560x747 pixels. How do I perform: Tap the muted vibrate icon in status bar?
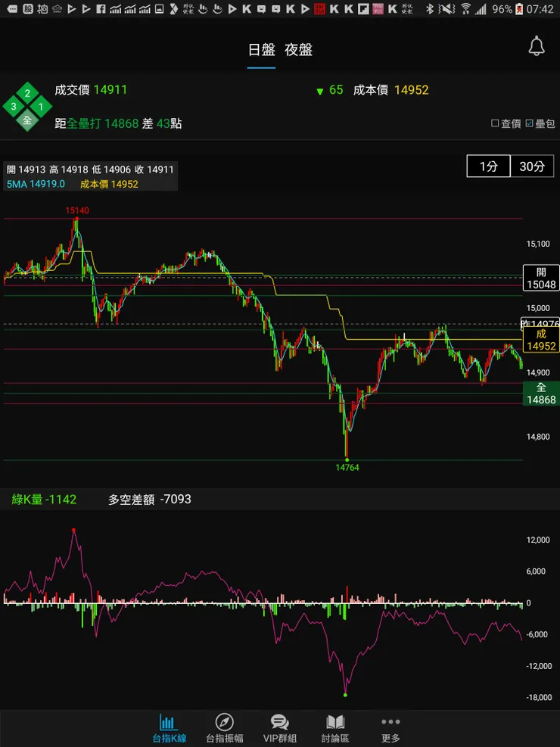click(x=446, y=8)
